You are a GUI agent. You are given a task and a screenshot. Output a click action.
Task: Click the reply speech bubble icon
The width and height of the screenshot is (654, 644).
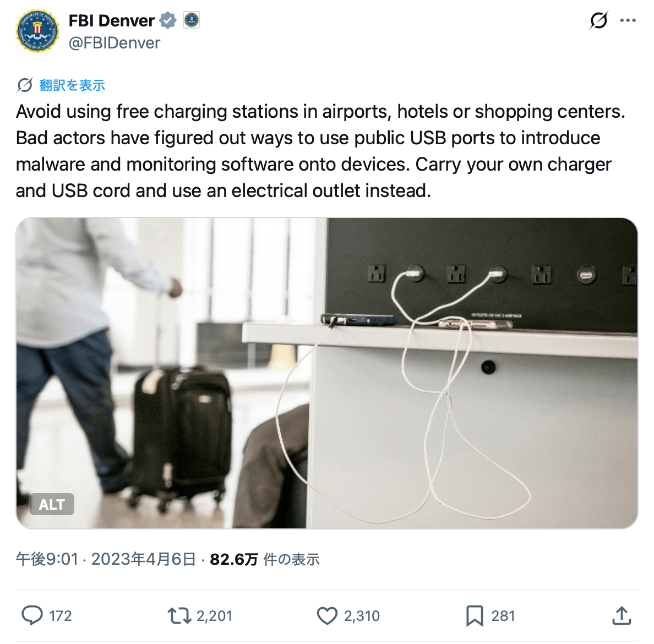pyautogui.click(x=32, y=615)
